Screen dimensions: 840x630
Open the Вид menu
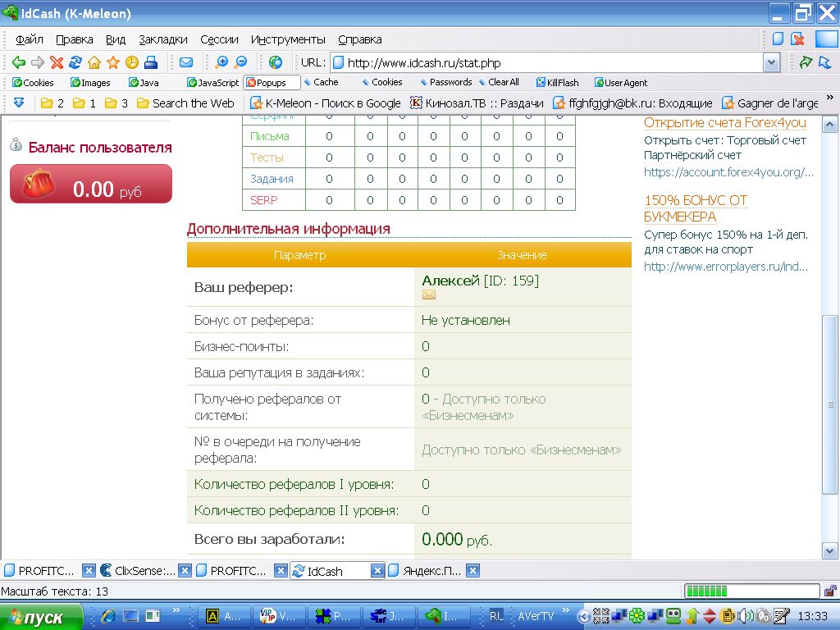pyautogui.click(x=116, y=39)
